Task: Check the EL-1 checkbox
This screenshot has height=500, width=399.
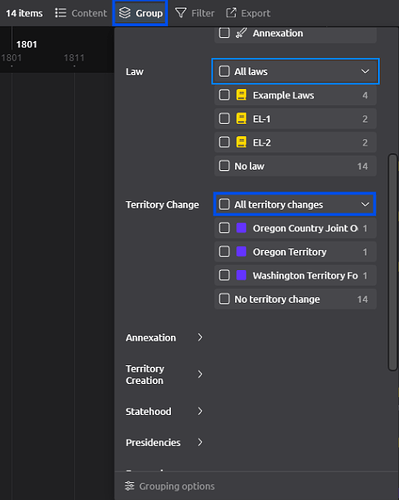Action: tap(224, 118)
